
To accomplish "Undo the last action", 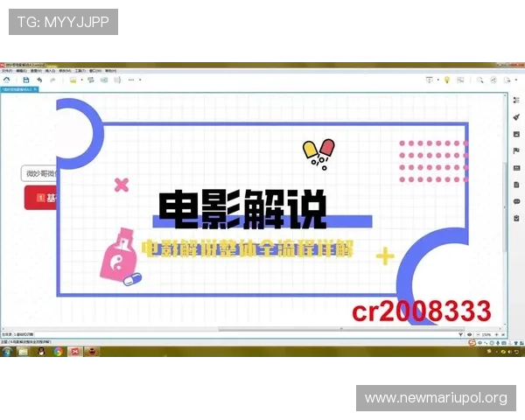I will click(x=39, y=80).
